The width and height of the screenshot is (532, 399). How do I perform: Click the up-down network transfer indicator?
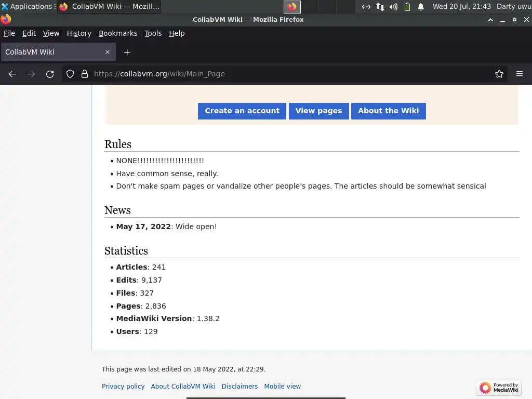pos(380,6)
